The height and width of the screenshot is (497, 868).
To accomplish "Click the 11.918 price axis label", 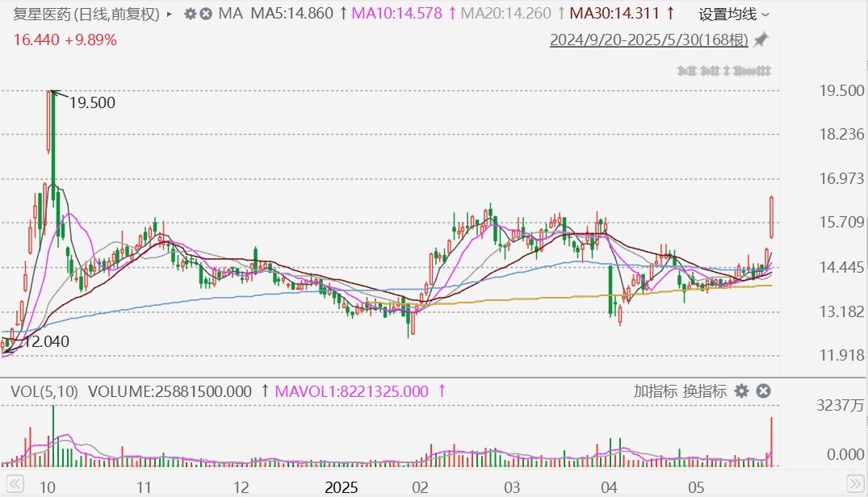I will (x=841, y=355).
